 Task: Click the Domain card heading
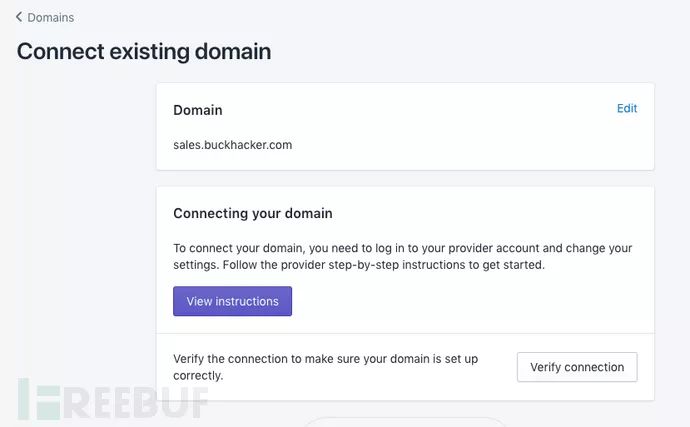pyautogui.click(x=198, y=110)
